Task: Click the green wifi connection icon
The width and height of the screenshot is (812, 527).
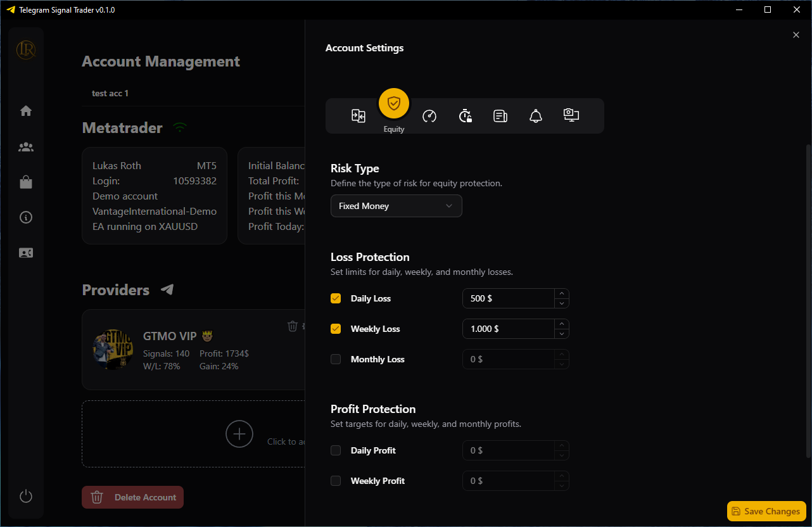Action: 181,128
